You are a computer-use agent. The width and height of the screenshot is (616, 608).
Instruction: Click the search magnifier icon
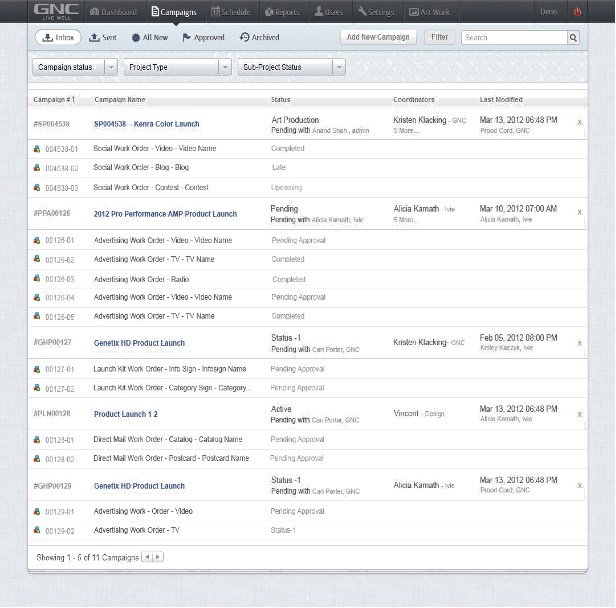click(573, 37)
